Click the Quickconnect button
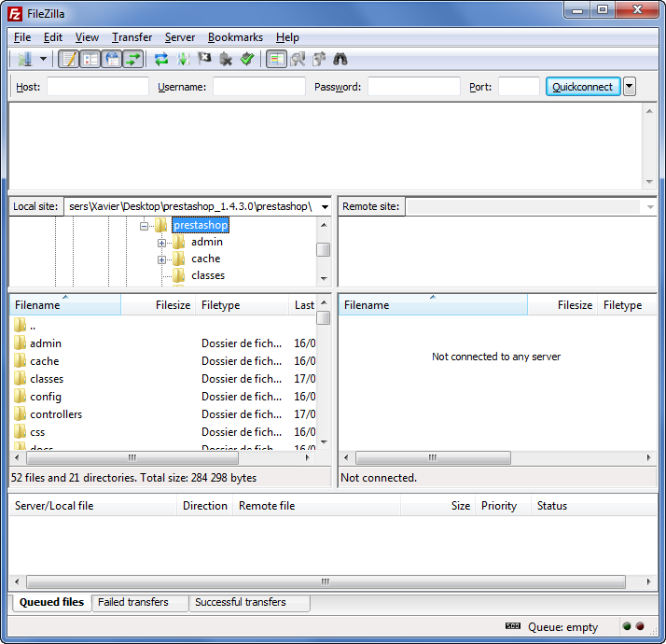Viewport: 666px width, 644px height. tap(583, 86)
